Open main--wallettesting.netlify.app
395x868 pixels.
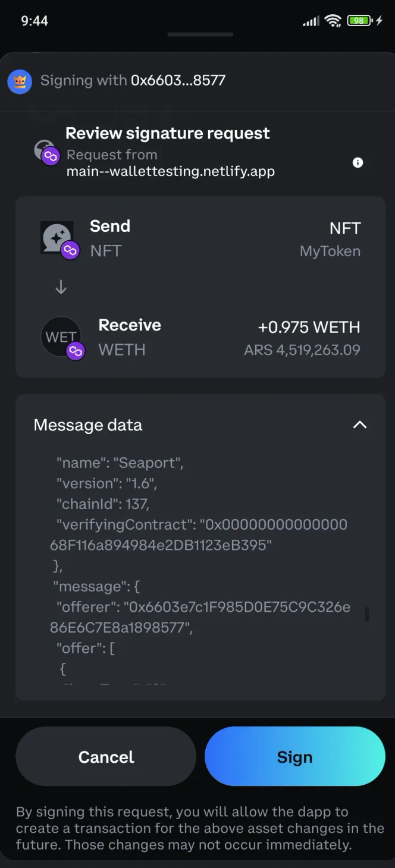point(170,171)
